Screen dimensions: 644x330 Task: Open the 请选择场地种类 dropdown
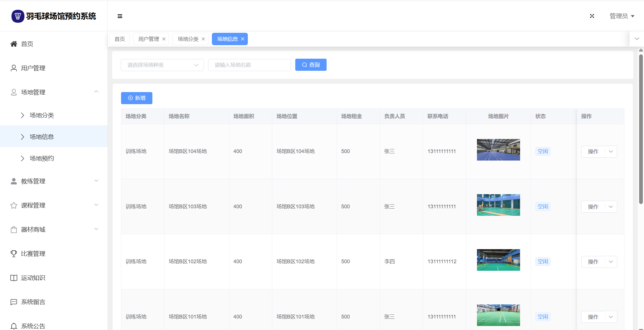162,65
